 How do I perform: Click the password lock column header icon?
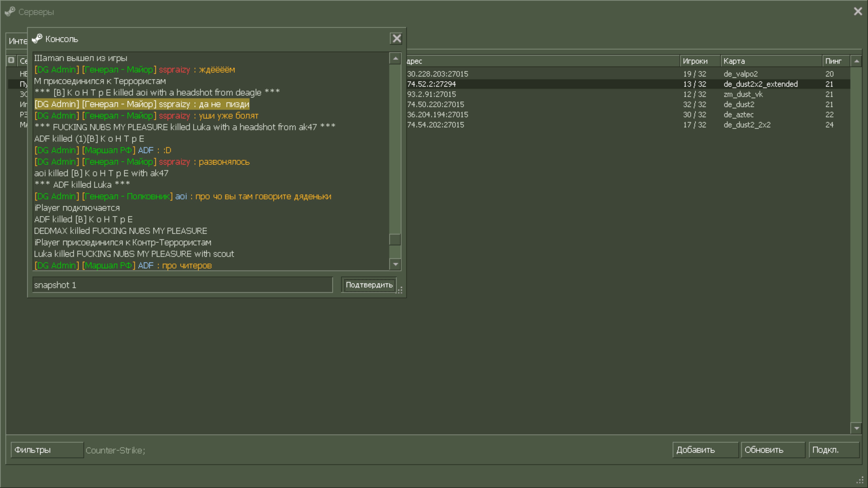[x=11, y=60]
